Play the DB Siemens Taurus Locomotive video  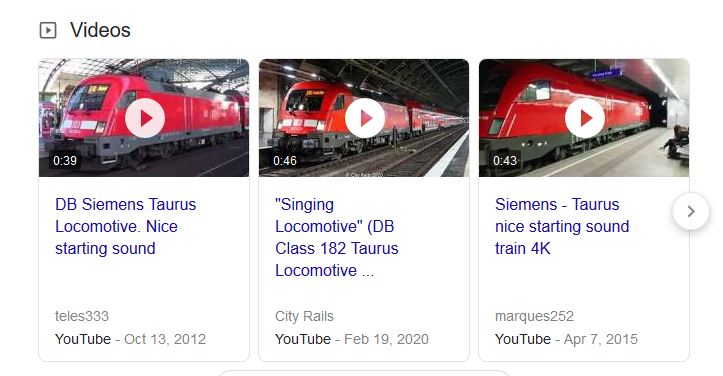point(145,118)
